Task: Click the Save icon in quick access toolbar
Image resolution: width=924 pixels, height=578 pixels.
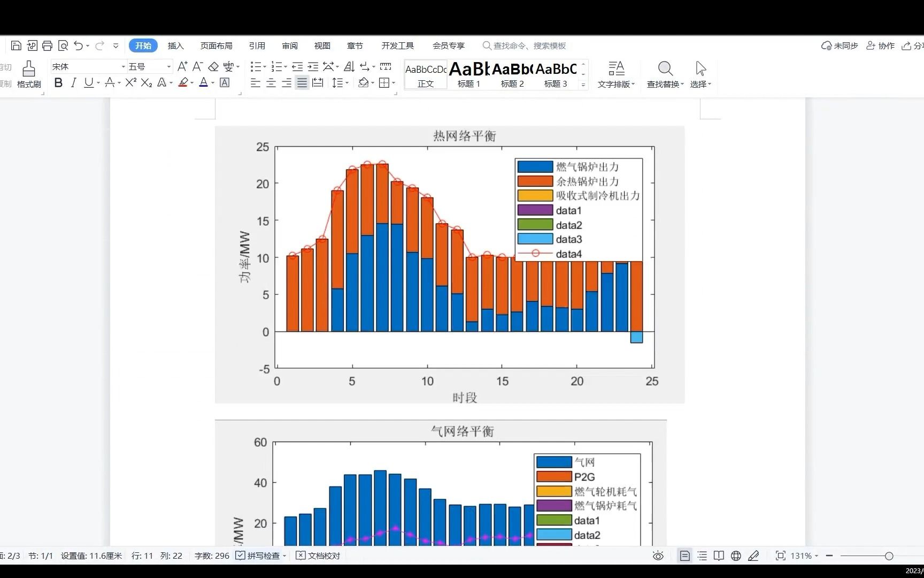Action: pyautogui.click(x=16, y=45)
